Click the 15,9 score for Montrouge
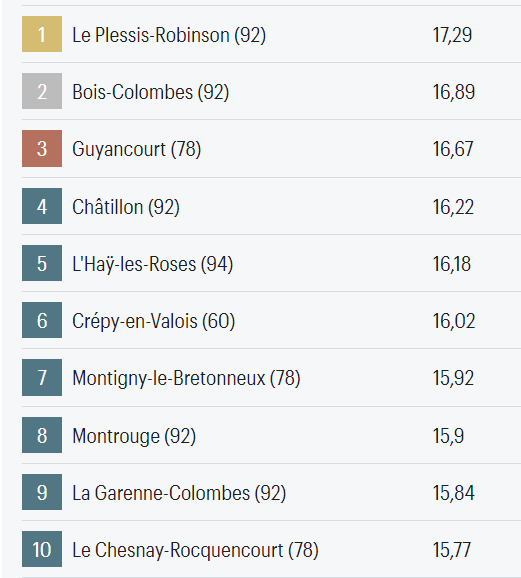Screen dimensions: 521x578 click(448, 436)
